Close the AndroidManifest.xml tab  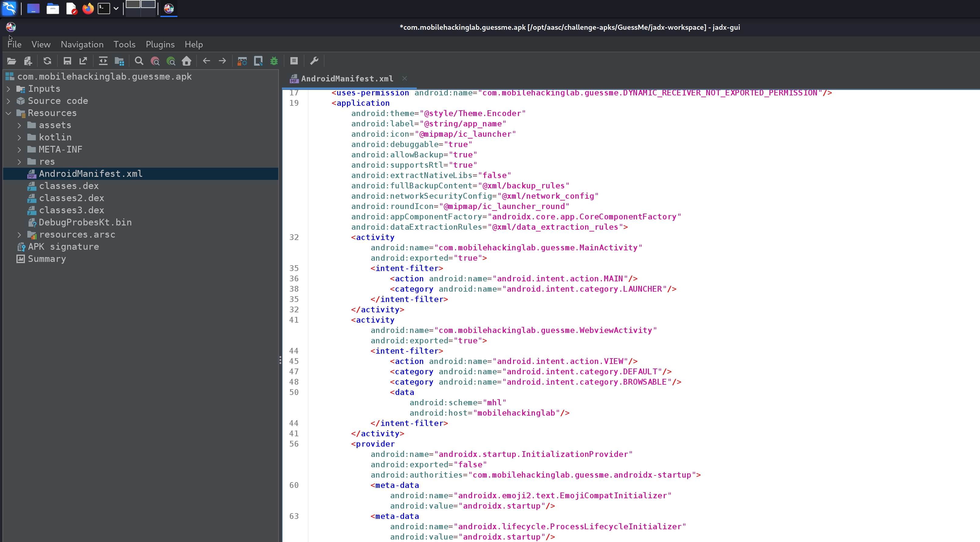click(404, 78)
